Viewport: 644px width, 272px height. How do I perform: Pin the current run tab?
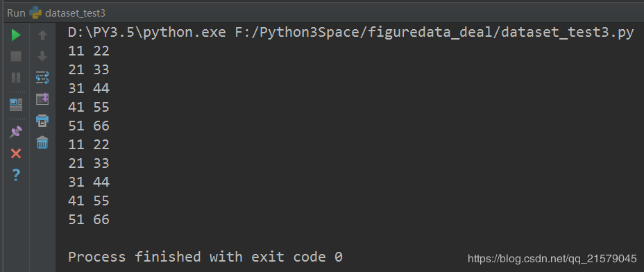(16, 132)
